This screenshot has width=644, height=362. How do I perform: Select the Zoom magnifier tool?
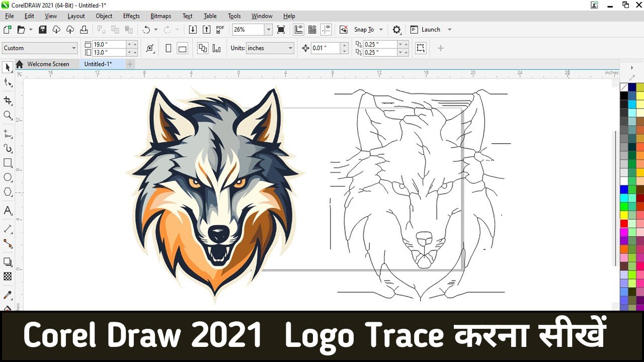click(8, 115)
